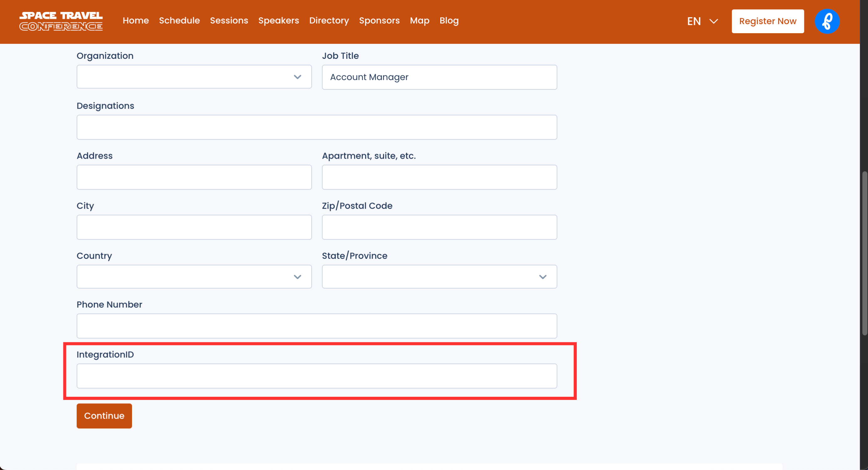Visit the Sponsors page

[379, 21]
